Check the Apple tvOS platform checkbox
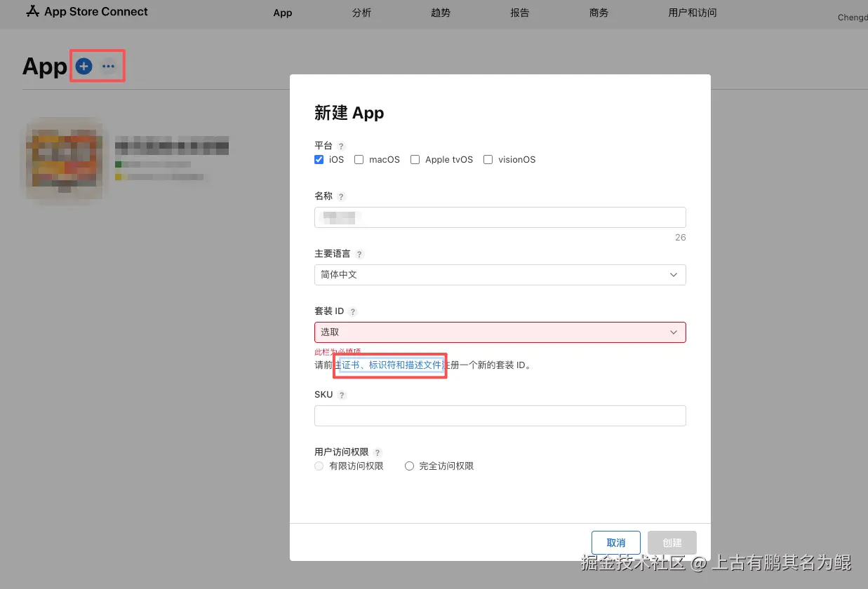 coord(415,160)
